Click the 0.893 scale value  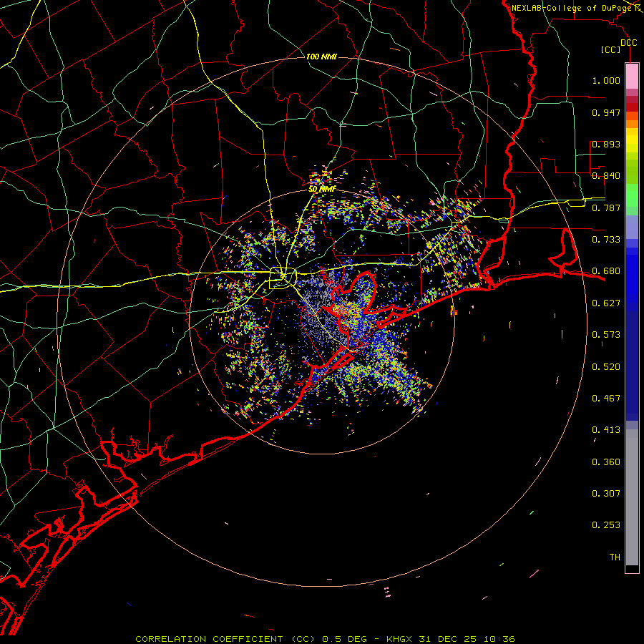[x=606, y=144]
